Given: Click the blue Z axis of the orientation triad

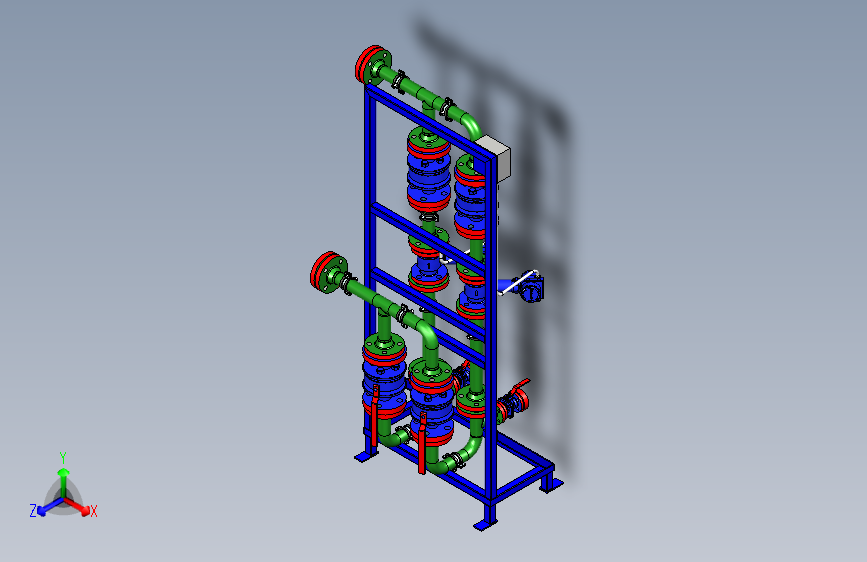Looking at the screenshot, I should [50, 507].
